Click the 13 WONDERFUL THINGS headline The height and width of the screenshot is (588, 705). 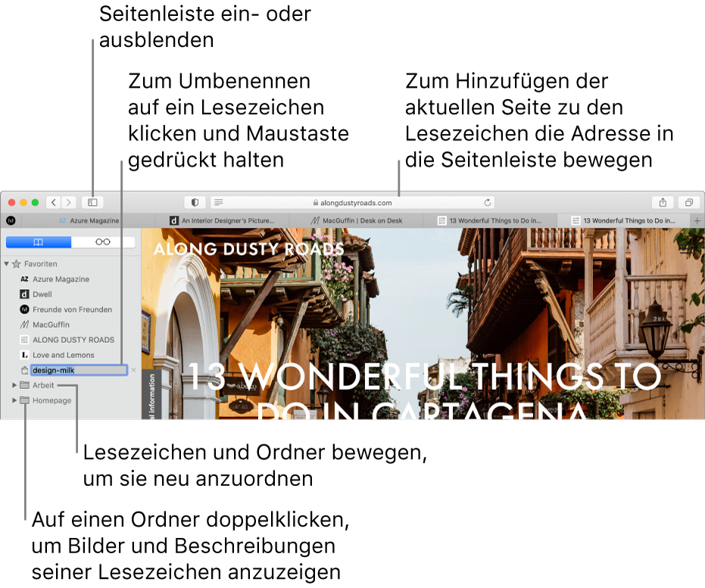pyautogui.click(x=424, y=390)
